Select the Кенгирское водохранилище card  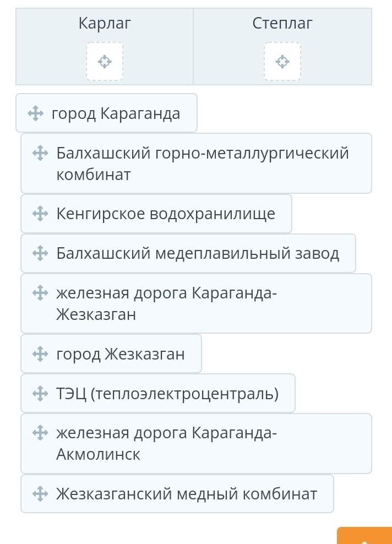(156, 214)
